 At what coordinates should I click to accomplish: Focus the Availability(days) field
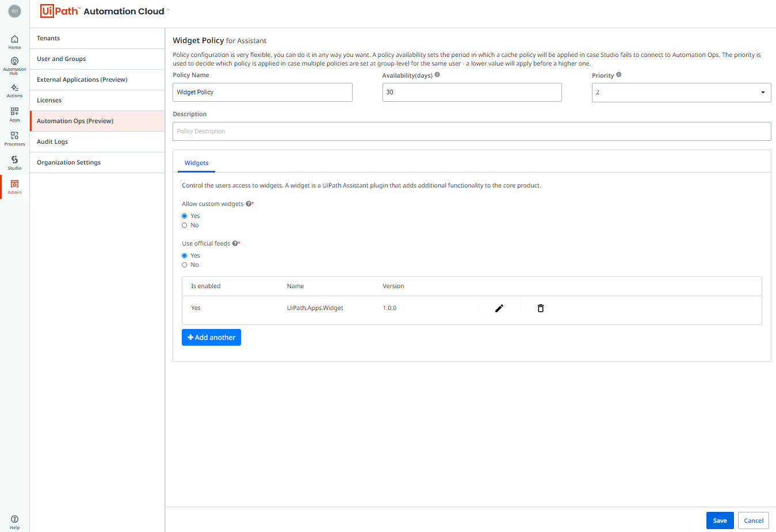click(472, 93)
